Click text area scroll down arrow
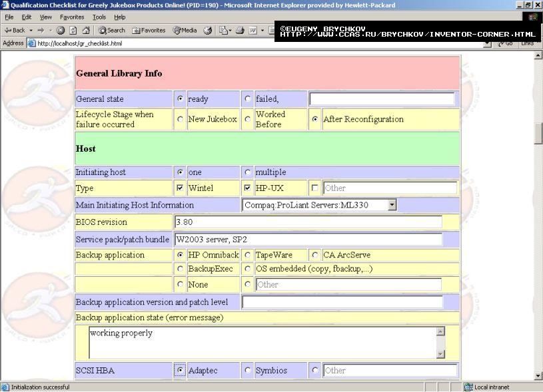543x392 pixels. click(x=440, y=354)
